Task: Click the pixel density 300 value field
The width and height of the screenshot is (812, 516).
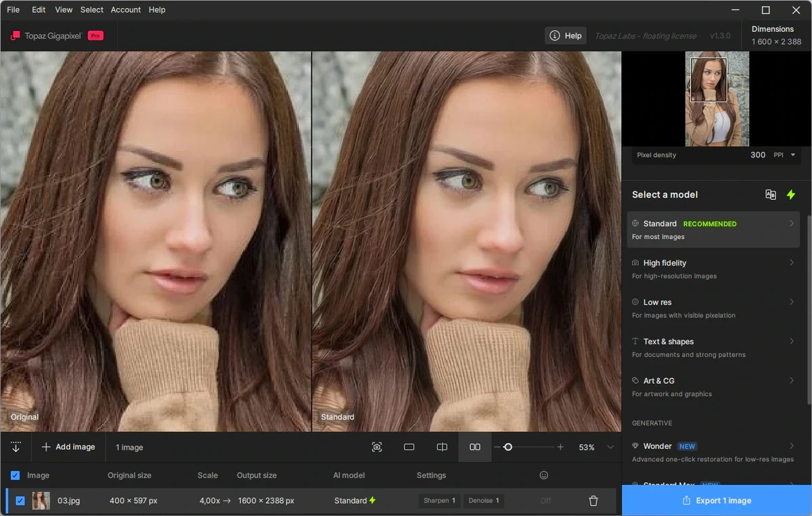Action: tap(758, 155)
